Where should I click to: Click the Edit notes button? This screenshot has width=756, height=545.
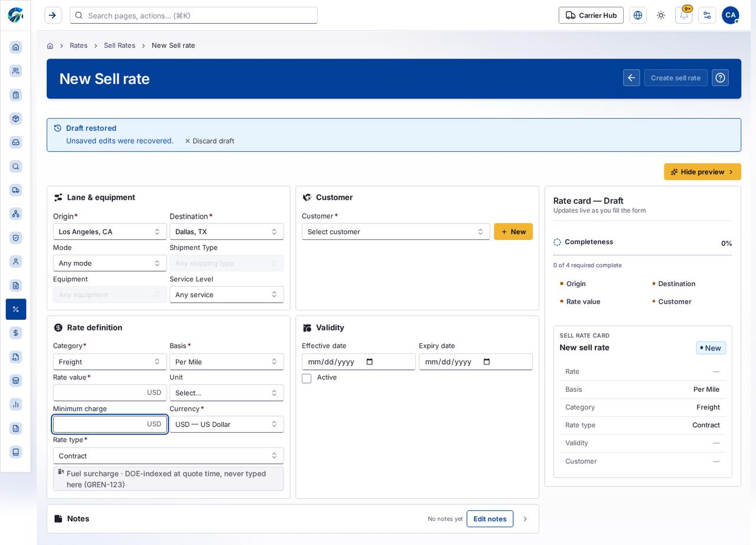coord(490,519)
